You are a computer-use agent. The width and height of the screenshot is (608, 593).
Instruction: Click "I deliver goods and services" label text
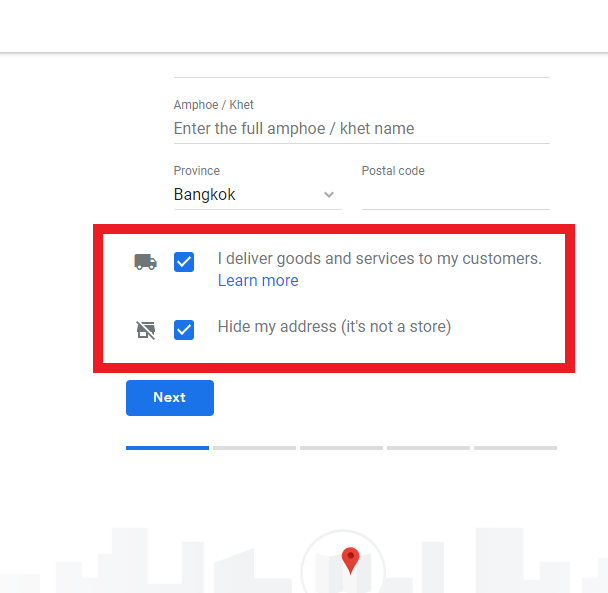[380, 259]
